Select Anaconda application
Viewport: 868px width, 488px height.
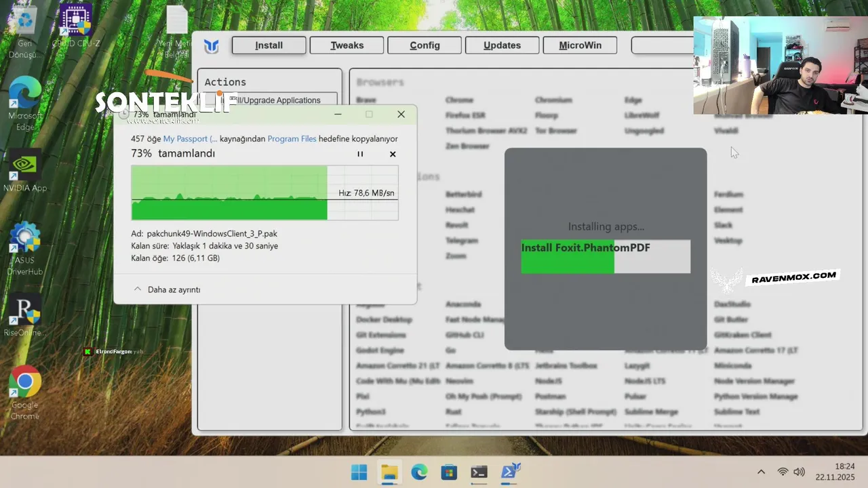(x=463, y=304)
